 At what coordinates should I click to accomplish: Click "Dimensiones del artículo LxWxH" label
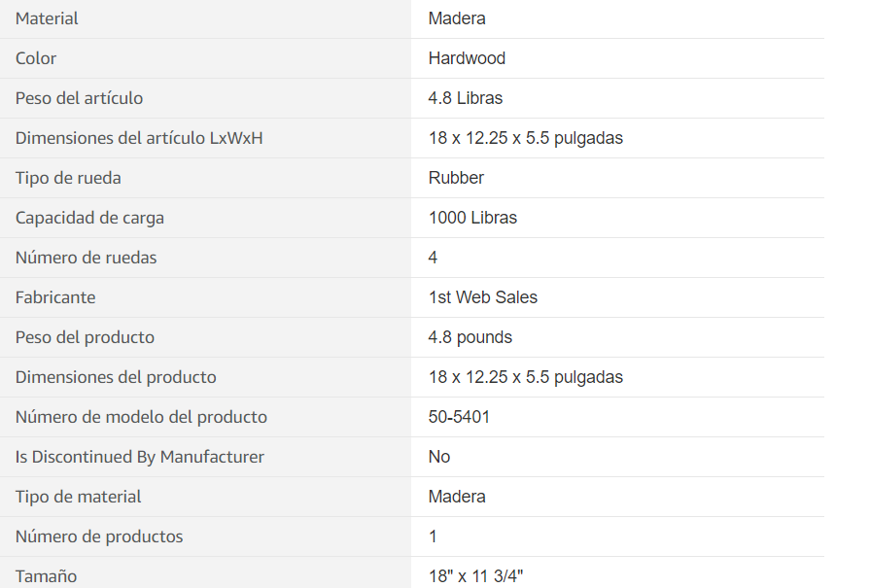click(139, 138)
